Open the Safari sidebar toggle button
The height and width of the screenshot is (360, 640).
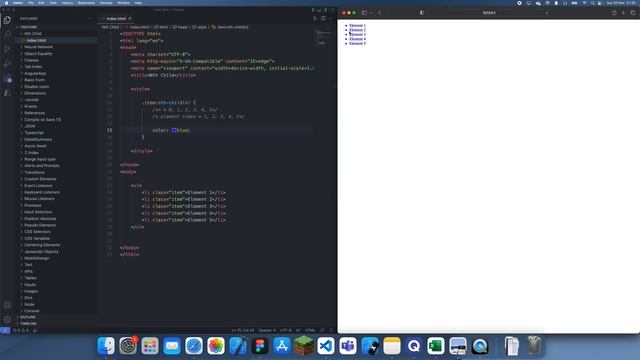(364, 13)
